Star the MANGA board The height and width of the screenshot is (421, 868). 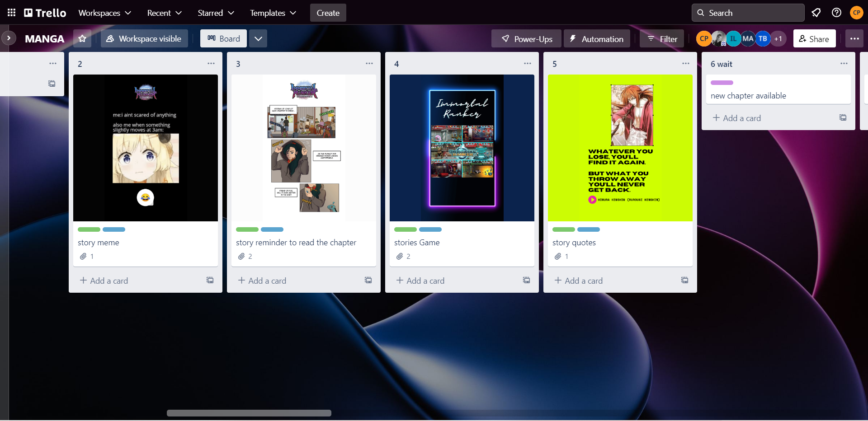coord(82,38)
